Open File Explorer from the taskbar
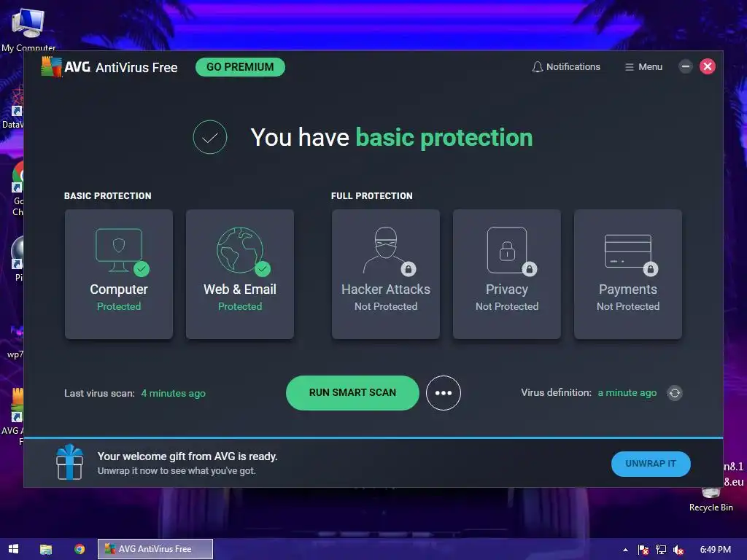This screenshot has width=747, height=560. pos(46,549)
